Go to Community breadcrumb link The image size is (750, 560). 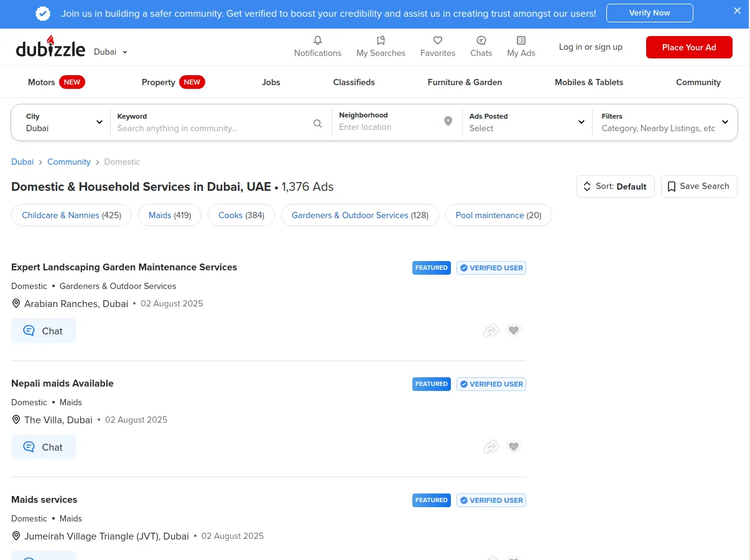(x=69, y=162)
